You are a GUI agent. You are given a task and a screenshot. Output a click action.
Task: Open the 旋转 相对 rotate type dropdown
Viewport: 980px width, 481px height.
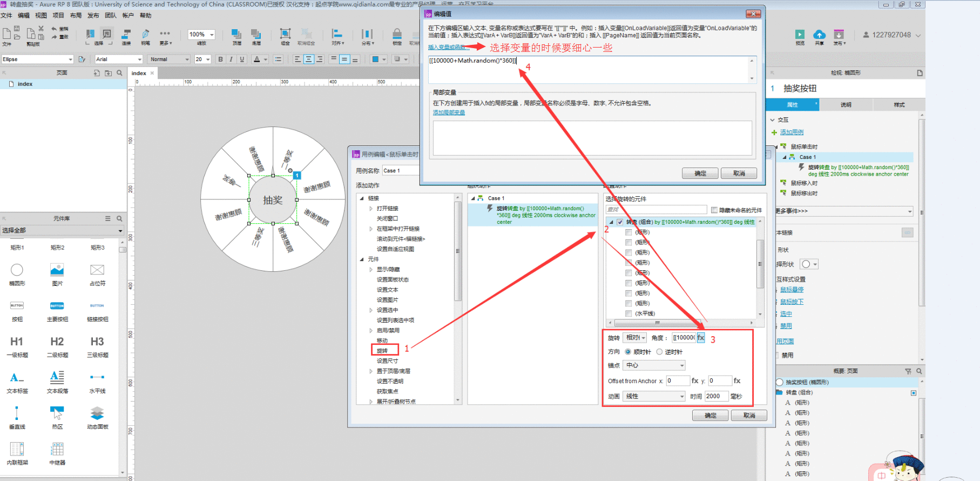(634, 338)
